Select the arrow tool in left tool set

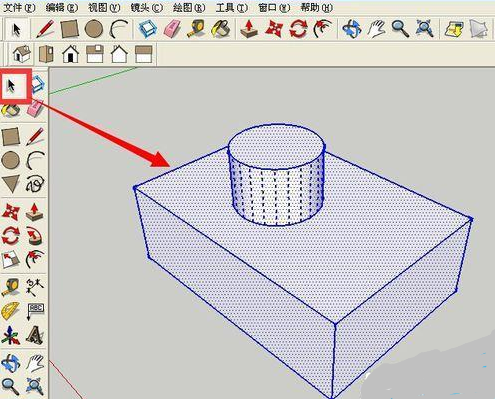tap(12, 86)
